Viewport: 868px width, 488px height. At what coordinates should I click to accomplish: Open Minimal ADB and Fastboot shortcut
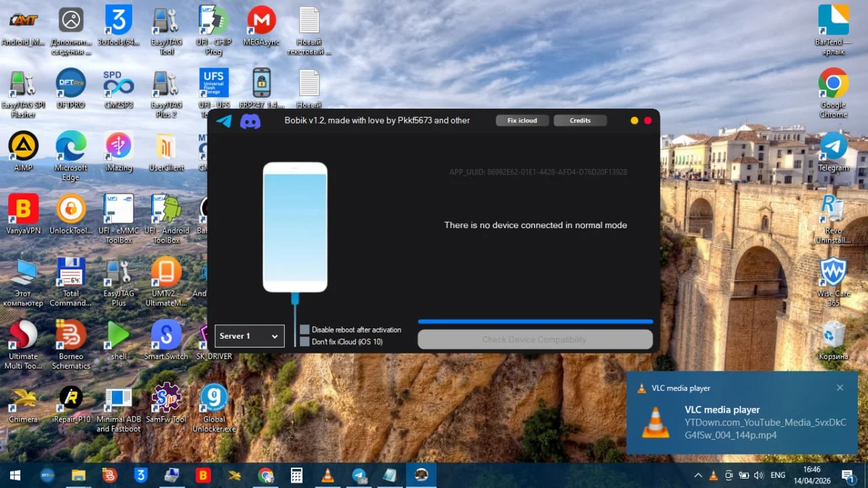pos(119,408)
